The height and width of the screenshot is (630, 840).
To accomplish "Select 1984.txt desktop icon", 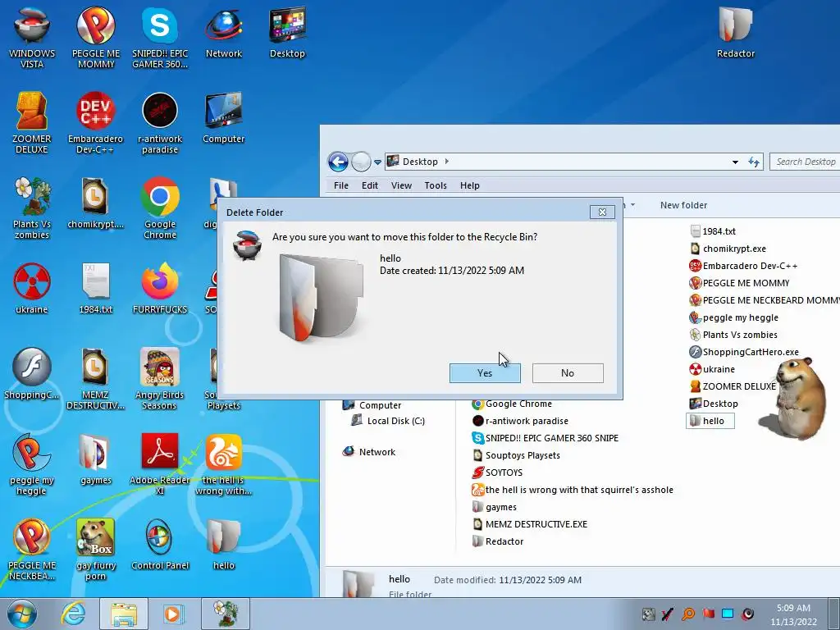I will point(95,290).
